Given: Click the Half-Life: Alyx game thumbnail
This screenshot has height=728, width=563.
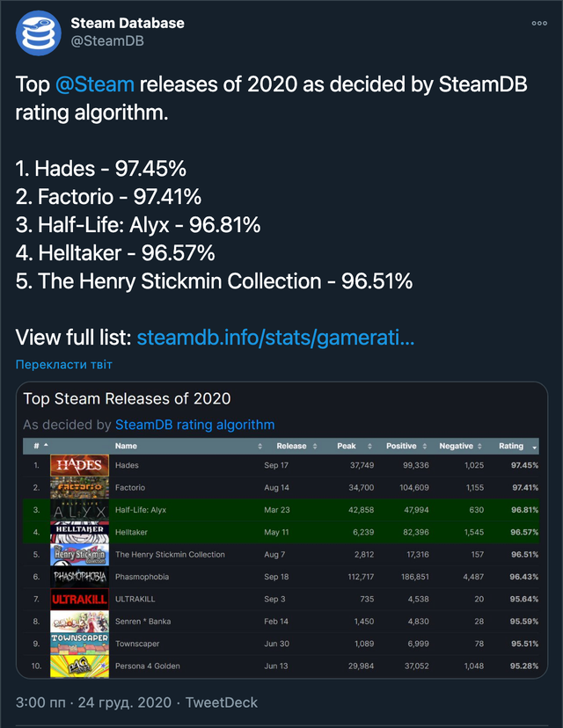Looking at the screenshot, I should click(80, 510).
